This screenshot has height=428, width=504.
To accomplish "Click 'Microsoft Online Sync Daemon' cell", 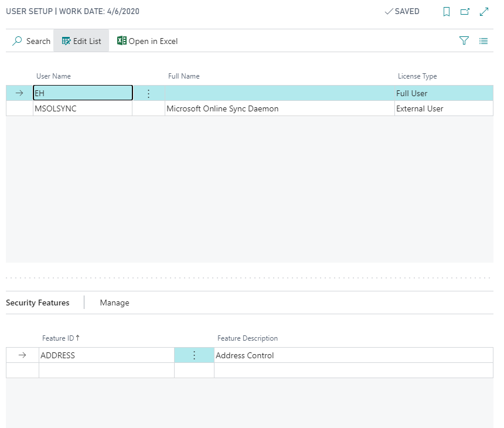I will tap(280, 108).
